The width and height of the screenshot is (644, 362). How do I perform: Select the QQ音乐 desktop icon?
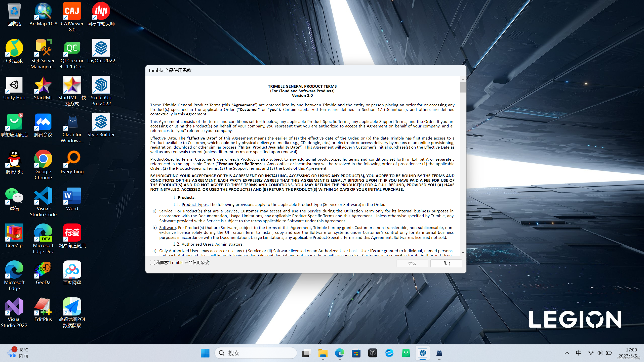pyautogui.click(x=14, y=51)
